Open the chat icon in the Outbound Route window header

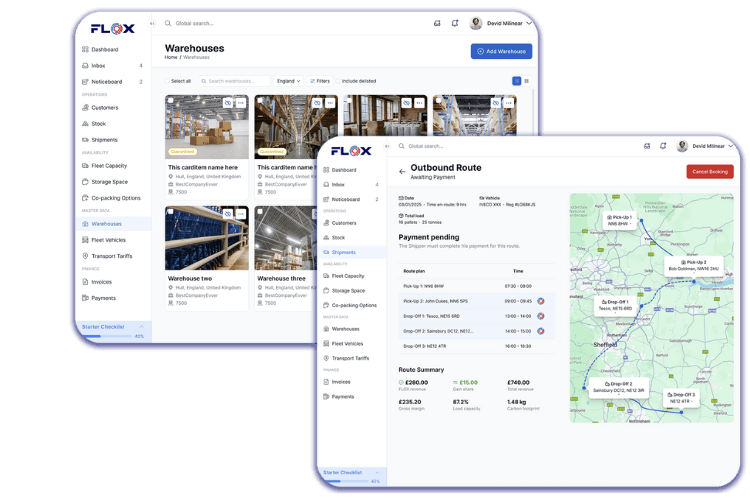647,146
